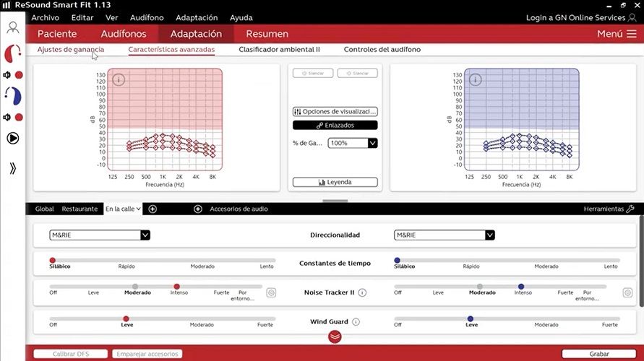Screen dimensions: 644x361
Task: Open the Archivo menu
Action: (46, 17)
